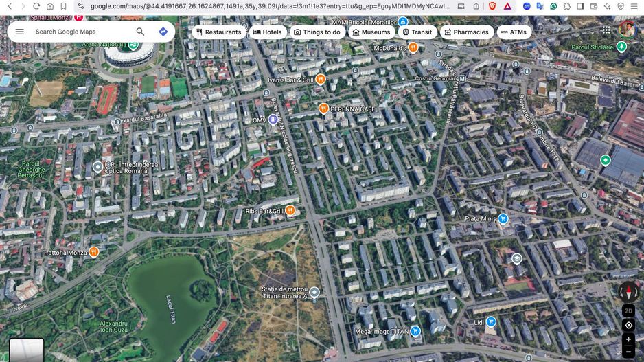Open the Layers thumbnail
The image size is (644, 362).
coord(26,350)
